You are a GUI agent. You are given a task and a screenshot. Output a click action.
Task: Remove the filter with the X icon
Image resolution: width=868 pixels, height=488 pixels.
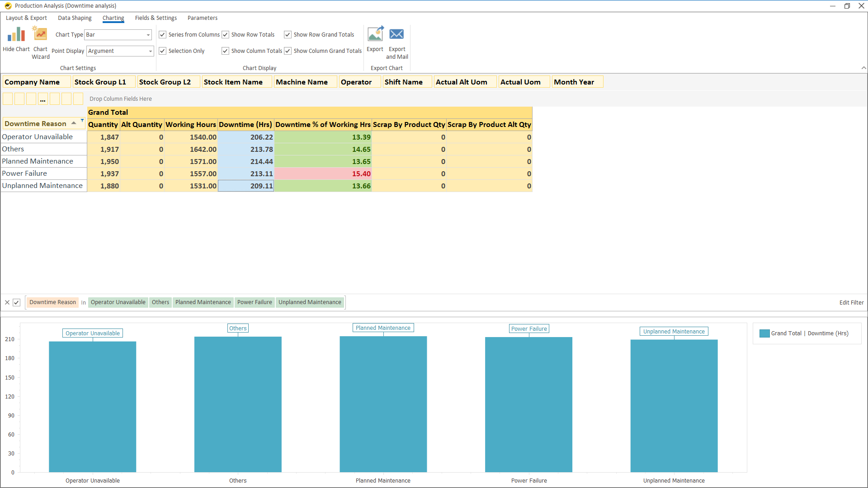7,302
